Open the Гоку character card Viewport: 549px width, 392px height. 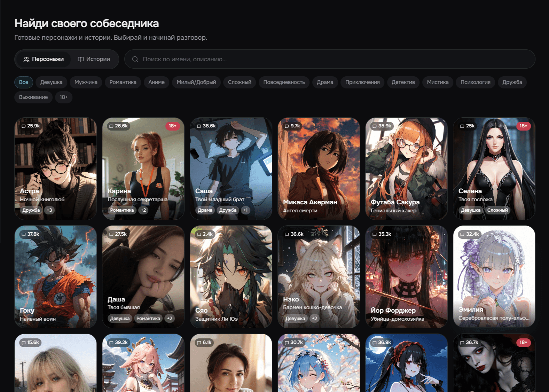(x=56, y=277)
